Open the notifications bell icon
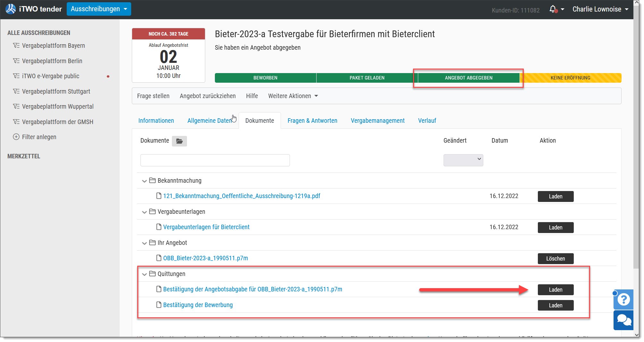The image size is (644, 342). pos(553,9)
